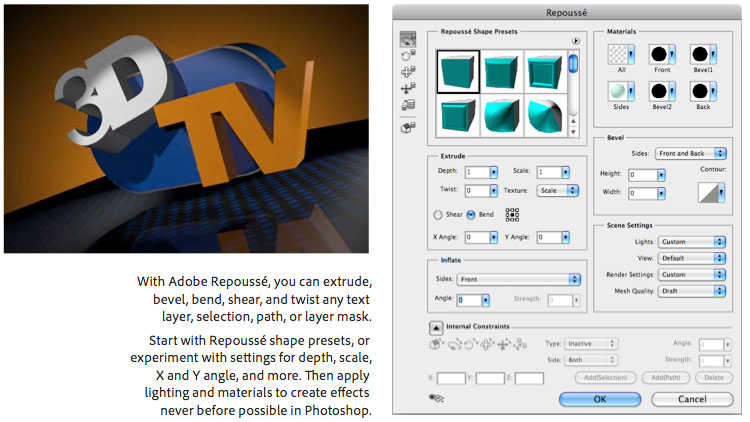Select the 3D mesh rotate tool

(x=408, y=39)
